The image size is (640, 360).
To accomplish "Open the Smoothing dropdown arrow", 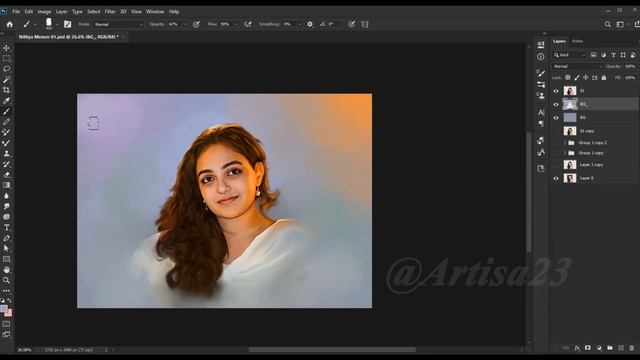I will pos(300,24).
